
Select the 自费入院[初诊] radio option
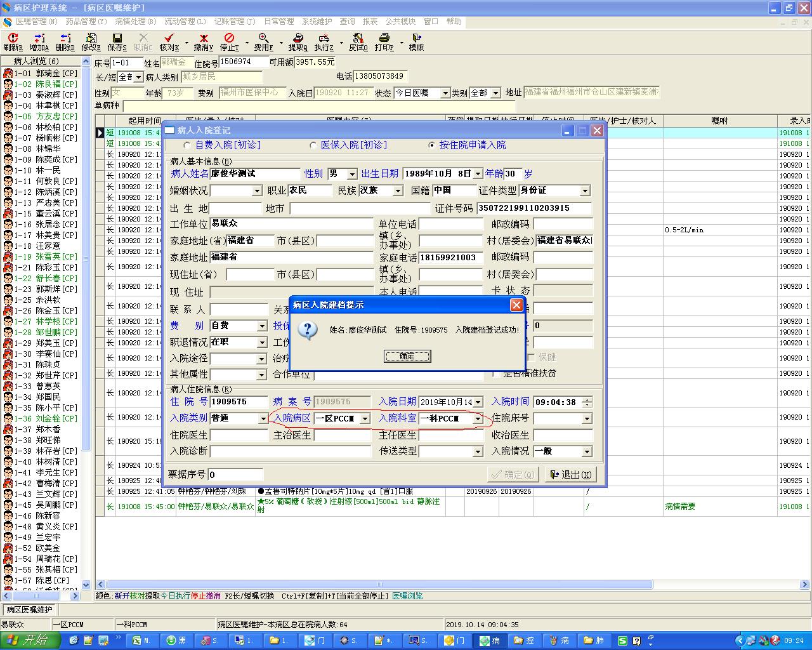[187, 145]
